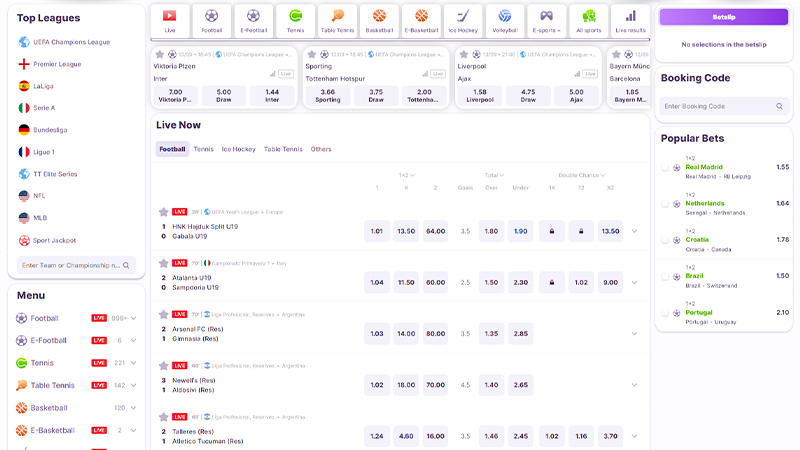Expand more markets for Arsenal FC (Res)
Screen dimensions: 800x450
634,334
